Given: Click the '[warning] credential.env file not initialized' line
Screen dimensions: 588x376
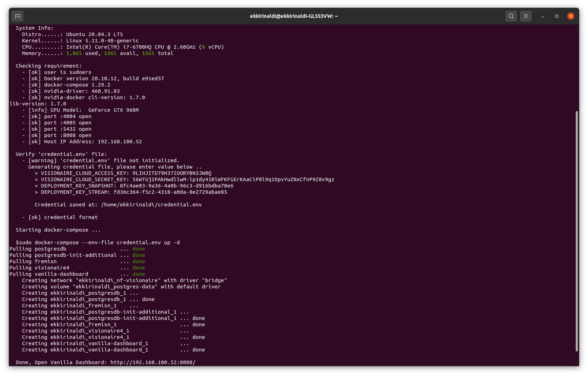Looking at the screenshot, I should pos(101,160).
